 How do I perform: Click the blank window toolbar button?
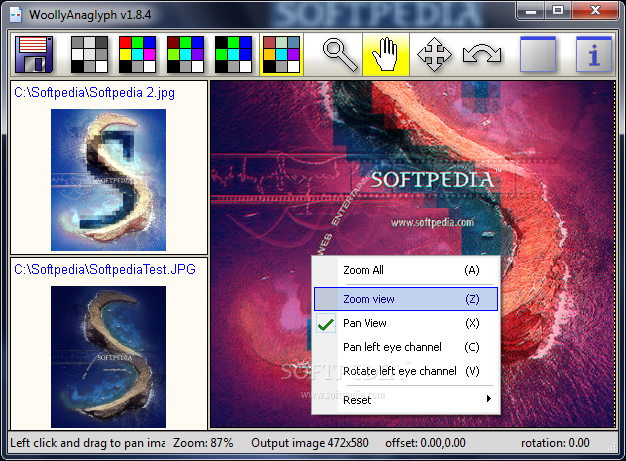point(538,54)
